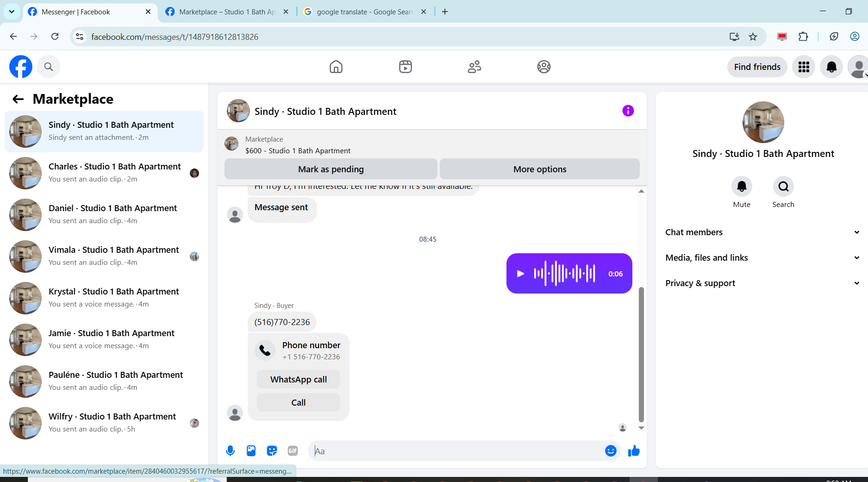
Task: Open the browser extensions puzzle icon
Action: pos(803,37)
